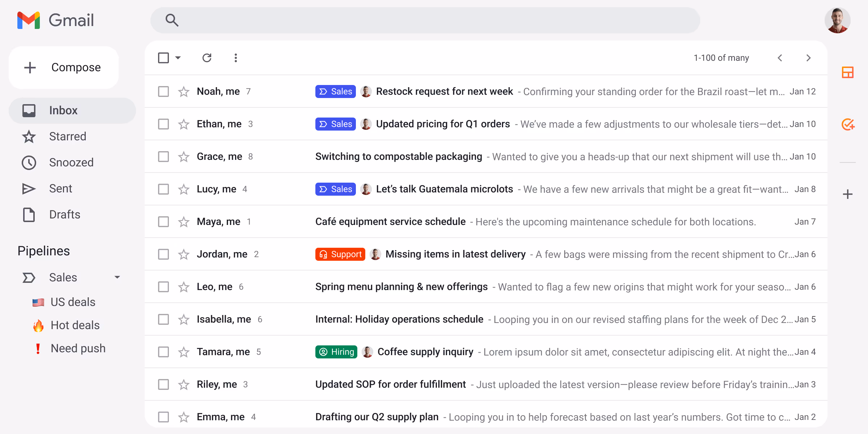868x434 pixels.
Task: Click the add-task checkmark icon in right sidebar
Action: pyautogui.click(x=848, y=124)
